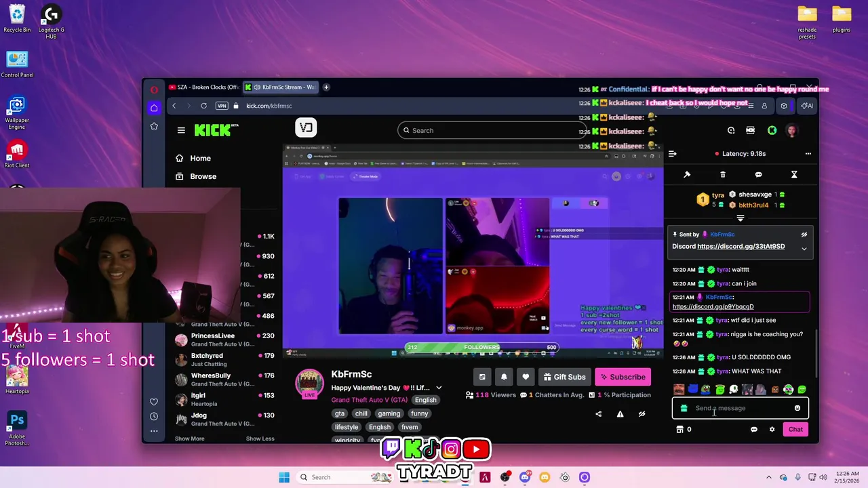Viewport: 868px width, 488px height.
Task: Click the Gift Subs button
Action: coord(564,377)
